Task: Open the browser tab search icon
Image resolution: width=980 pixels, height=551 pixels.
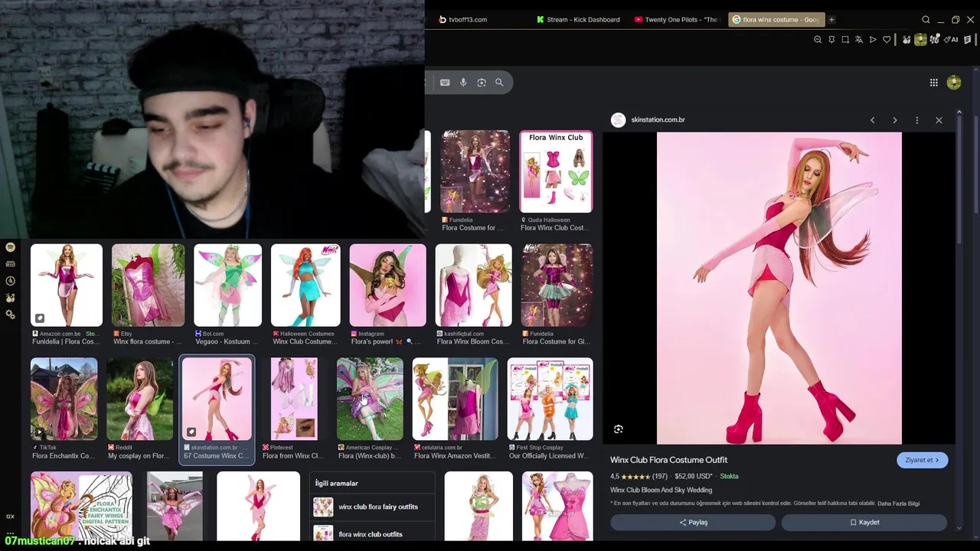Action: tap(926, 20)
